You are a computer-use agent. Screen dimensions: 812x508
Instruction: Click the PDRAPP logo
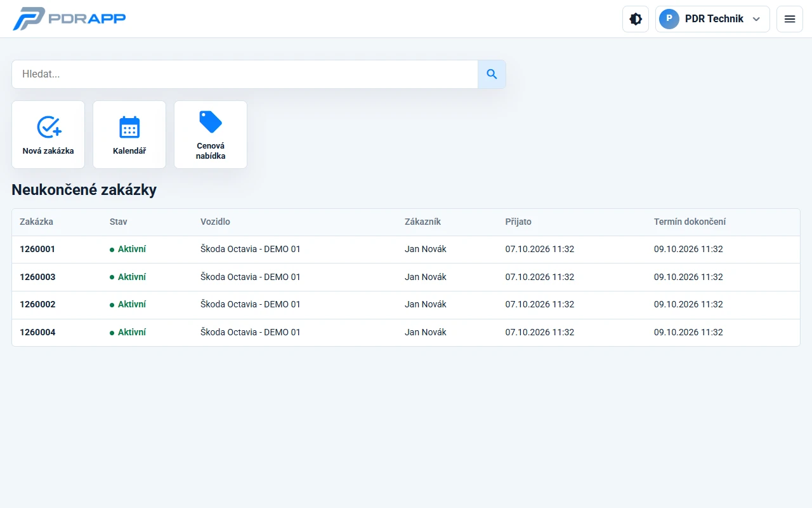(69, 18)
